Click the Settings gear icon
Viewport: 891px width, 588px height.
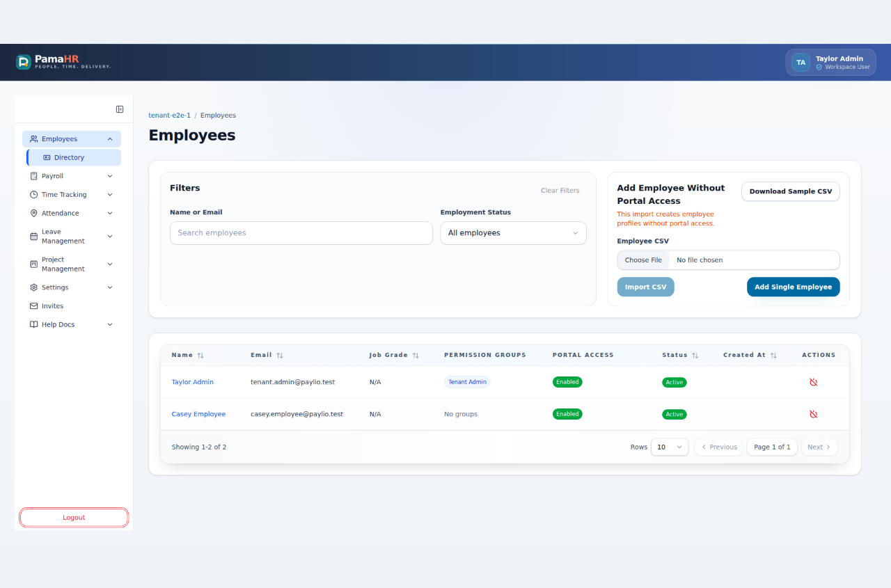(x=34, y=287)
